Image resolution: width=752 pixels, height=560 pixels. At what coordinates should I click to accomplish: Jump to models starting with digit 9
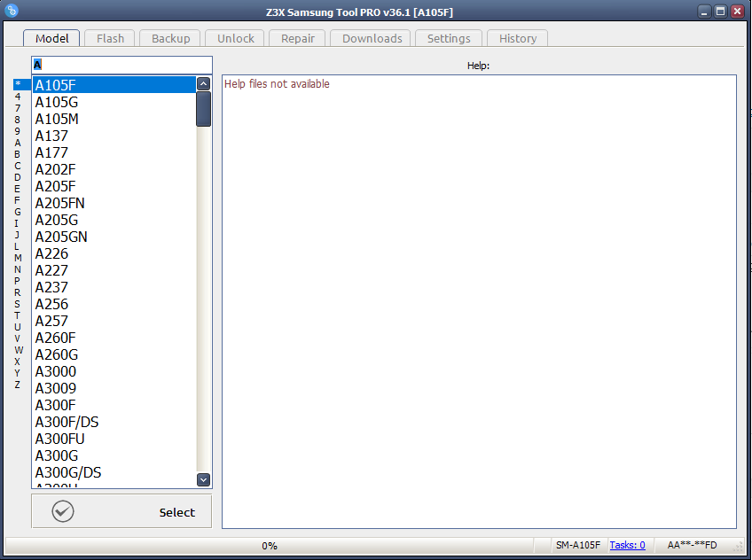coord(17,131)
